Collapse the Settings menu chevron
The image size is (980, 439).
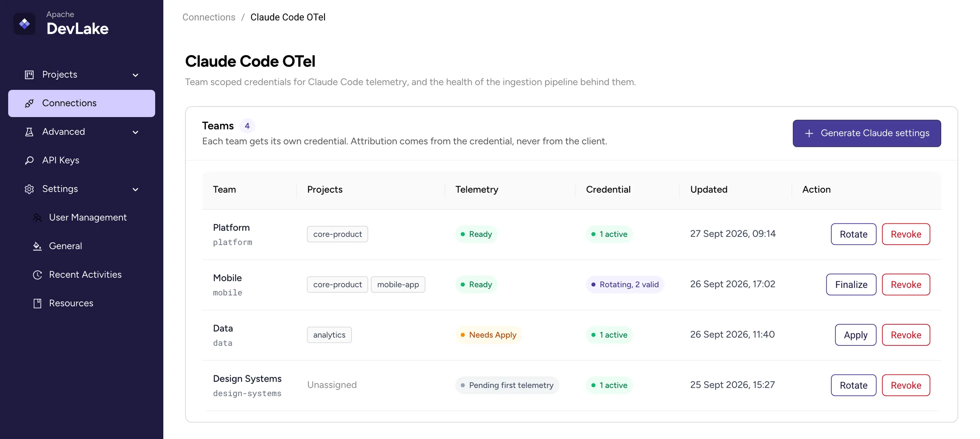[136, 189]
